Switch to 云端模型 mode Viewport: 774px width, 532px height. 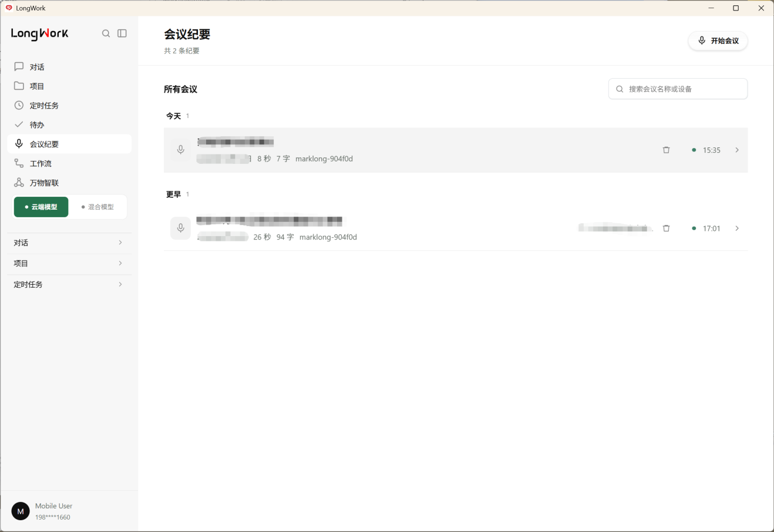[41, 207]
